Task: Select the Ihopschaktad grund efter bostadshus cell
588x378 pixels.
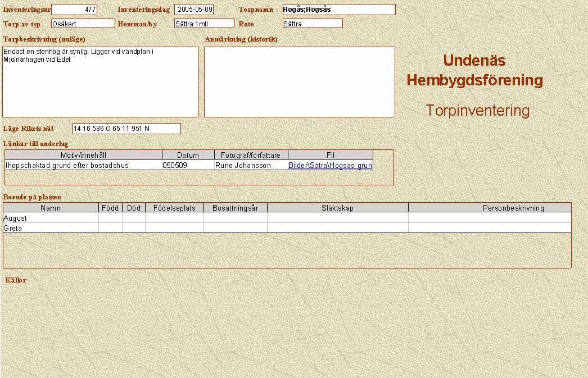Action: point(83,166)
